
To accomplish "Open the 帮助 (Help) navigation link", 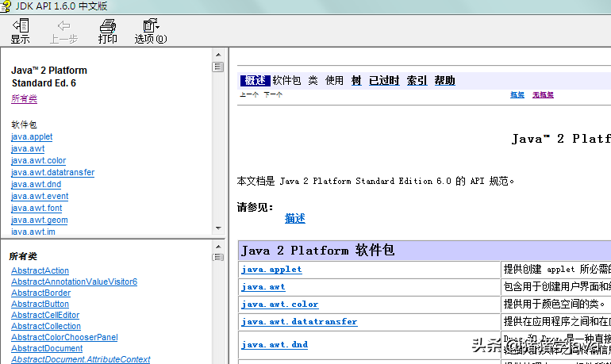I will coord(445,81).
